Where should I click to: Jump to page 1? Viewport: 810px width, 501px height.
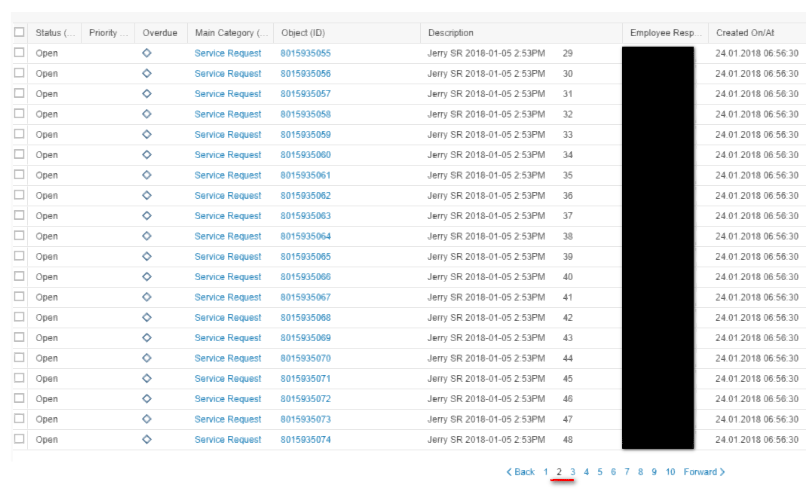tap(546, 472)
